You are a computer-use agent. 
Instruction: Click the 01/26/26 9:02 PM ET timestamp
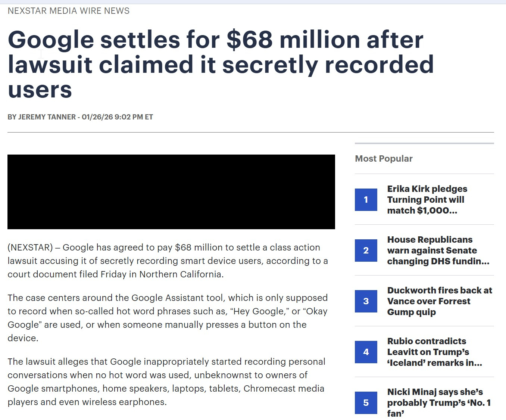point(118,117)
